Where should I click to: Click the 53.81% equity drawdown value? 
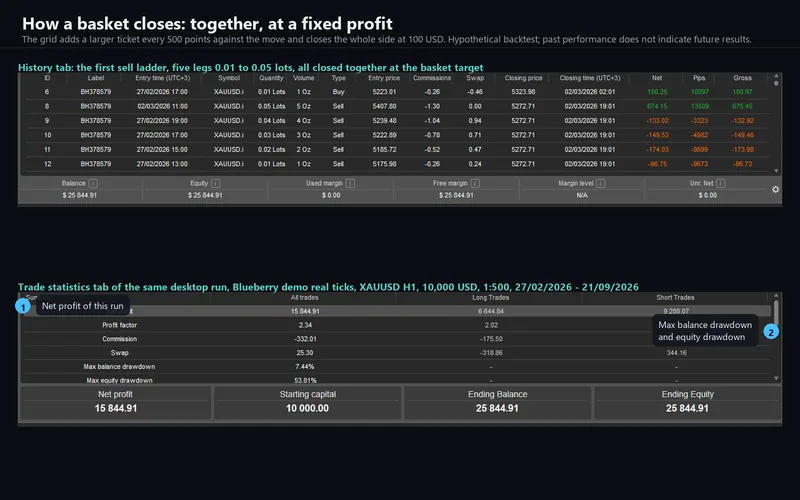305,380
